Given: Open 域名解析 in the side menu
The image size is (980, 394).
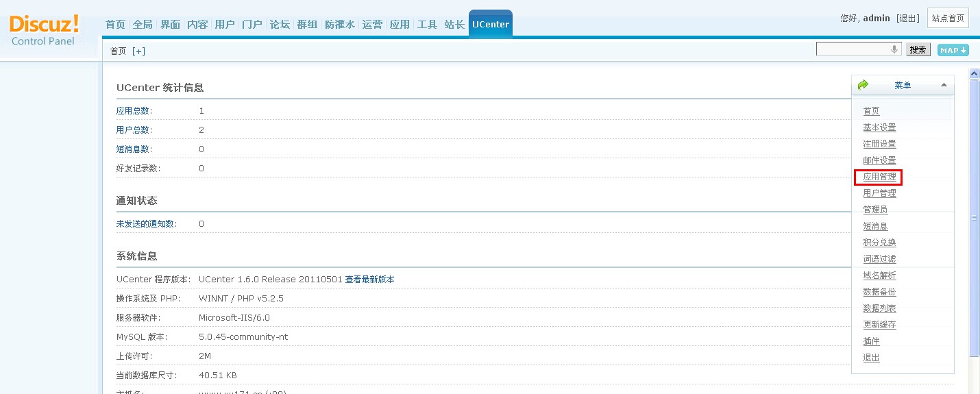Looking at the screenshot, I should [x=879, y=275].
